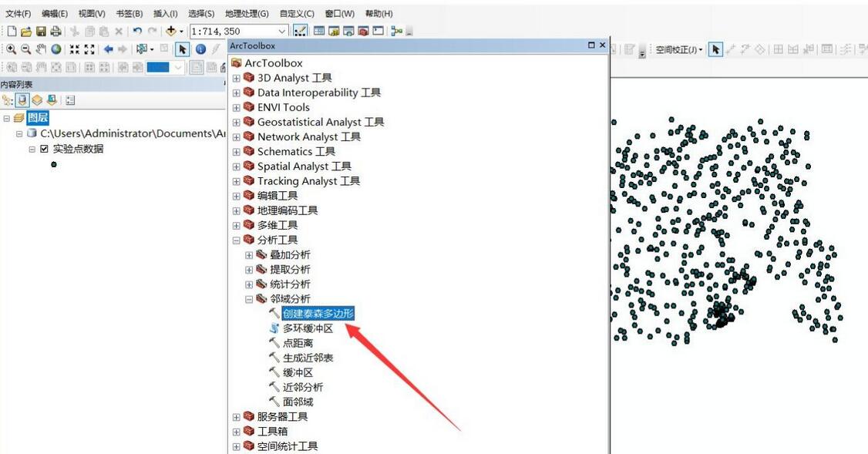The height and width of the screenshot is (454, 868).
Task: Uncheck the 实验点数据 layer checkbox
Action: click(44, 149)
